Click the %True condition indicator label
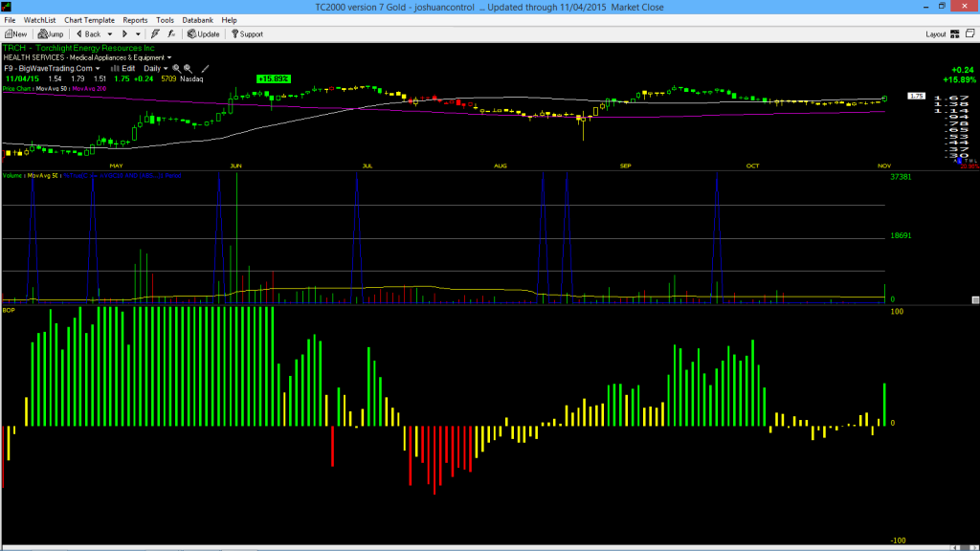980x551 pixels. [x=122, y=176]
